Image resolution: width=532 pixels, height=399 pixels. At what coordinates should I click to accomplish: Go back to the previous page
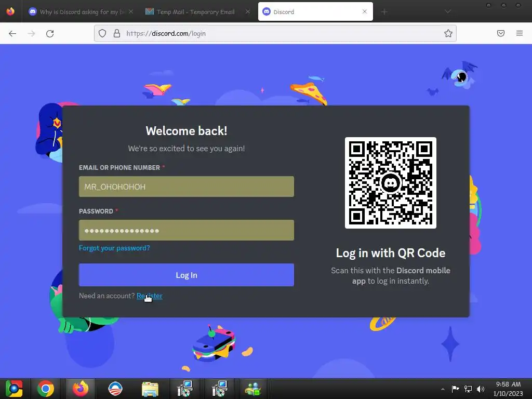[x=12, y=33]
